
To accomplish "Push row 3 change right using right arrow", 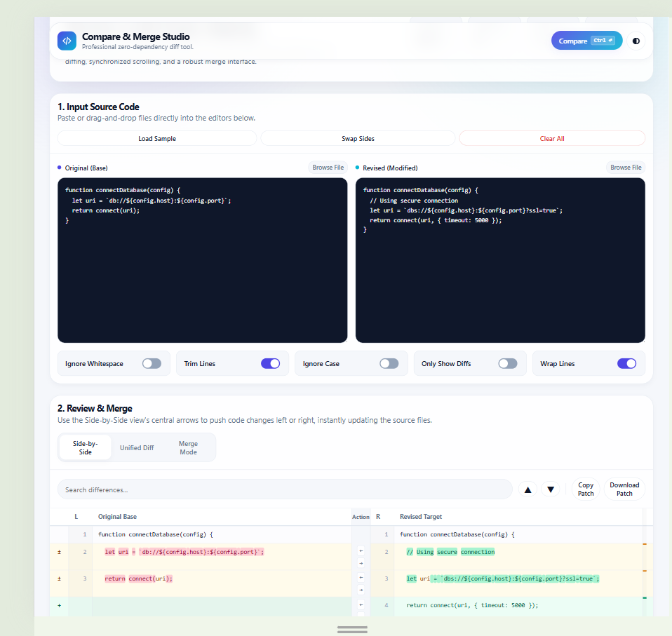I will coord(361,590).
